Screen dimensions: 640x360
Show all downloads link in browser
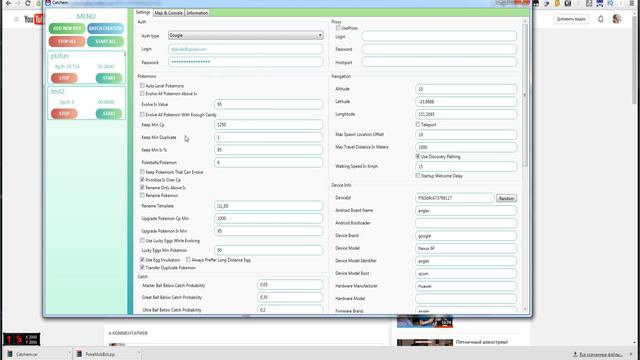597,354
